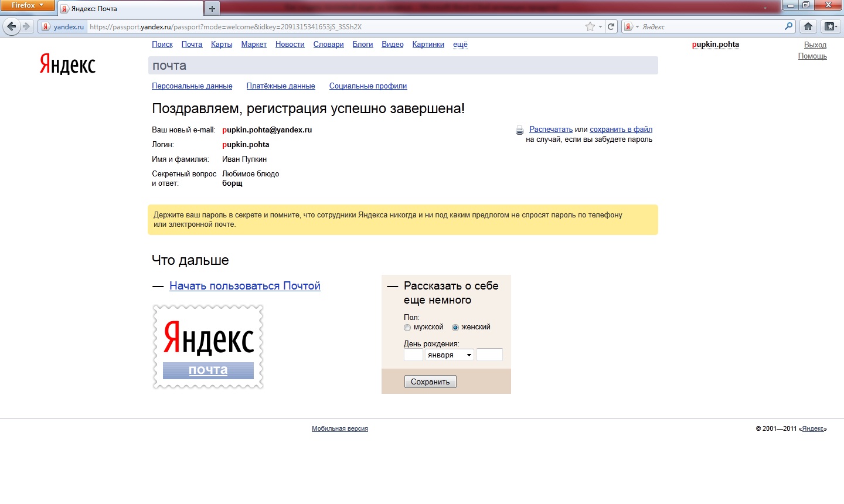
Task: Select the Яндекс: Почта browser tab
Action: pos(130,9)
